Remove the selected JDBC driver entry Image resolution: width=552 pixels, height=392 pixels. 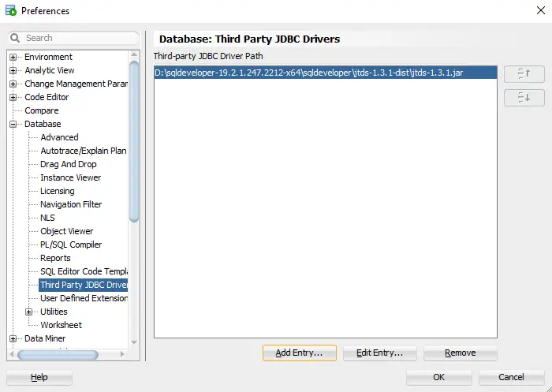coord(460,353)
